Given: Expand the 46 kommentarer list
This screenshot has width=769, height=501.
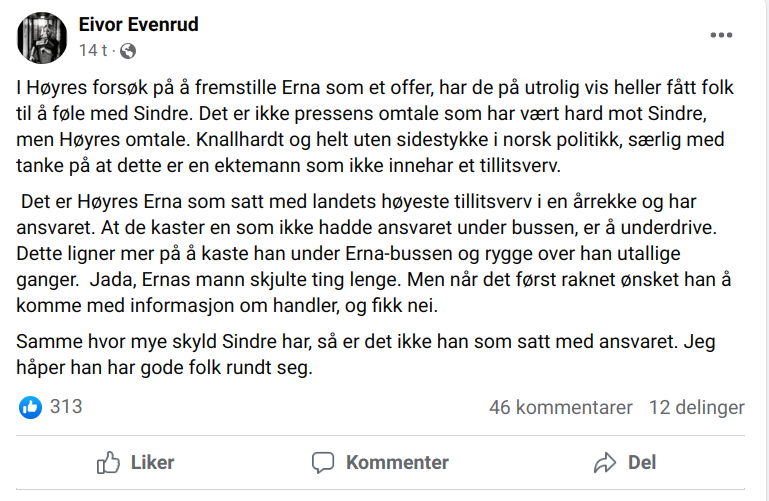Looking at the screenshot, I should click(560, 407).
